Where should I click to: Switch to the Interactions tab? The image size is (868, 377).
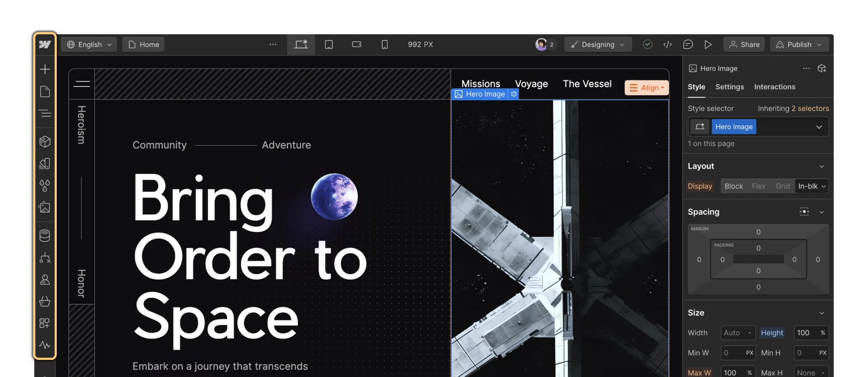775,87
